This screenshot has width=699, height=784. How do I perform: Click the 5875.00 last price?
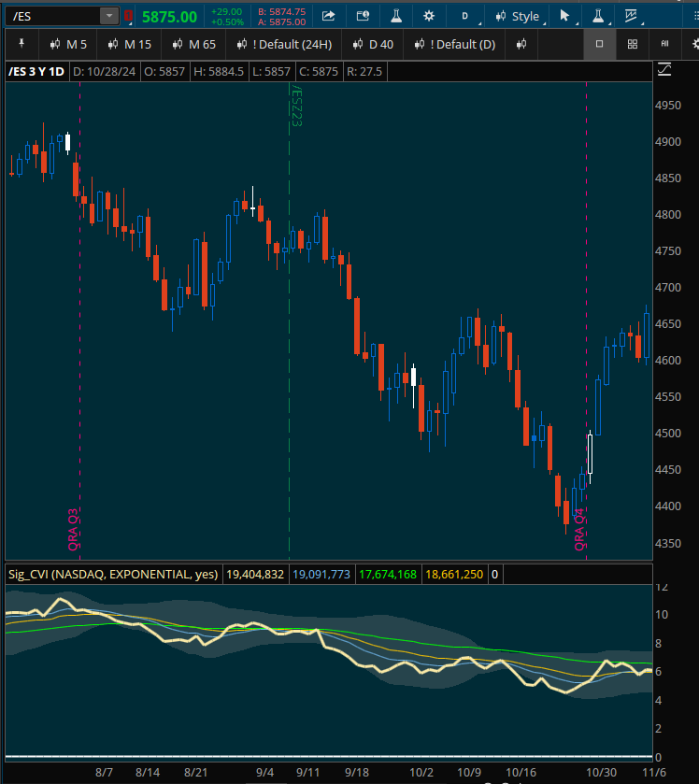tap(169, 17)
